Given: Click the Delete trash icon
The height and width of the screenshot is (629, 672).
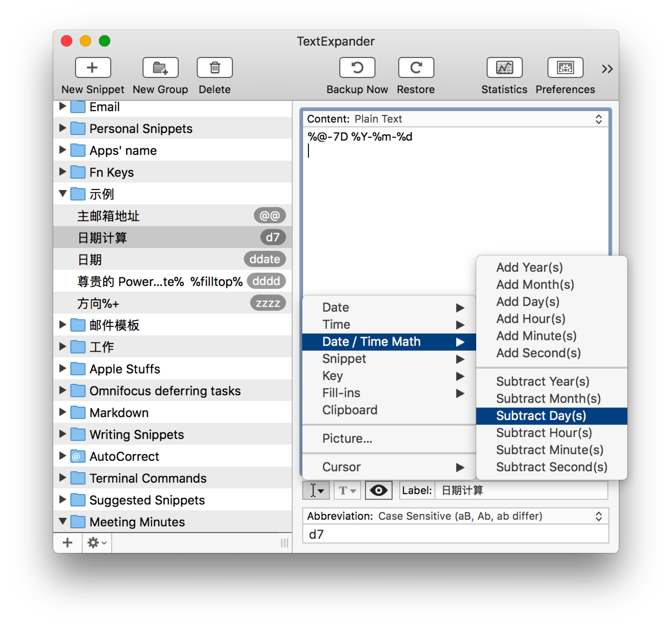Looking at the screenshot, I should pyautogui.click(x=214, y=67).
